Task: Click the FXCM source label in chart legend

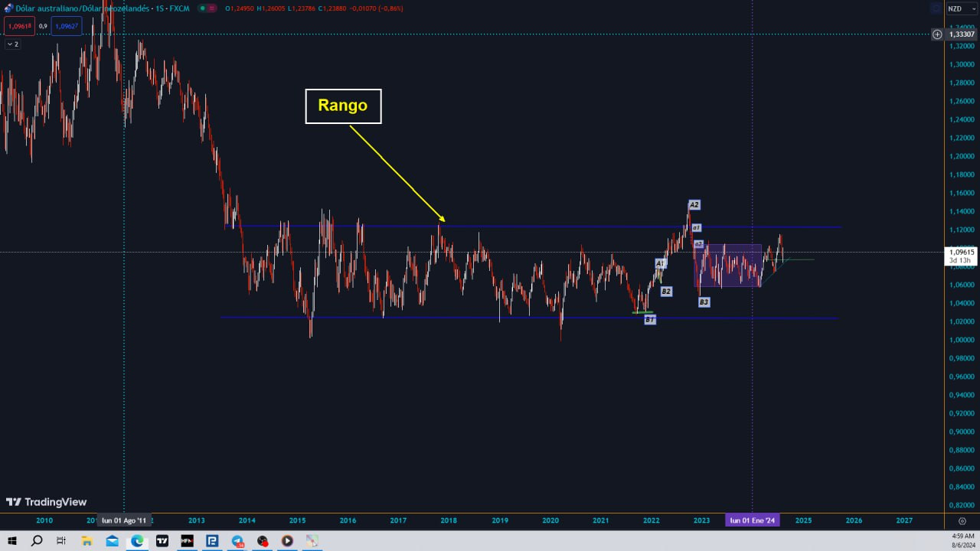Action: pos(179,8)
